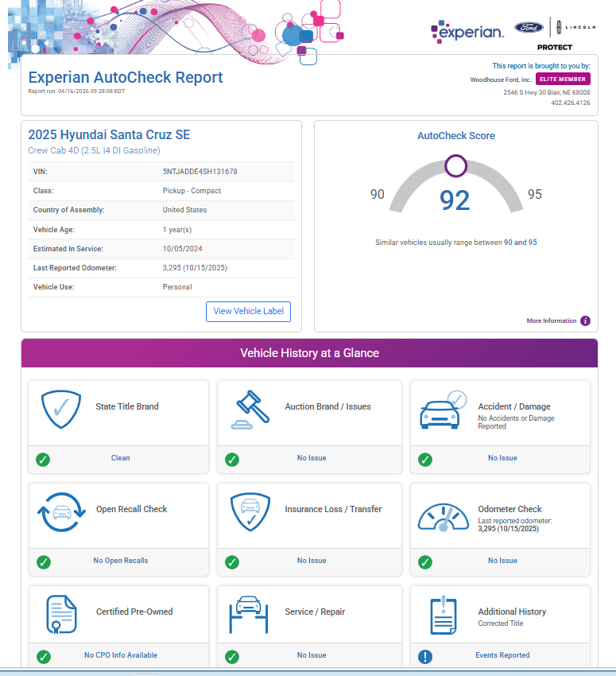Click the Woodhouse Ford, Inc. dealer name

(501, 80)
